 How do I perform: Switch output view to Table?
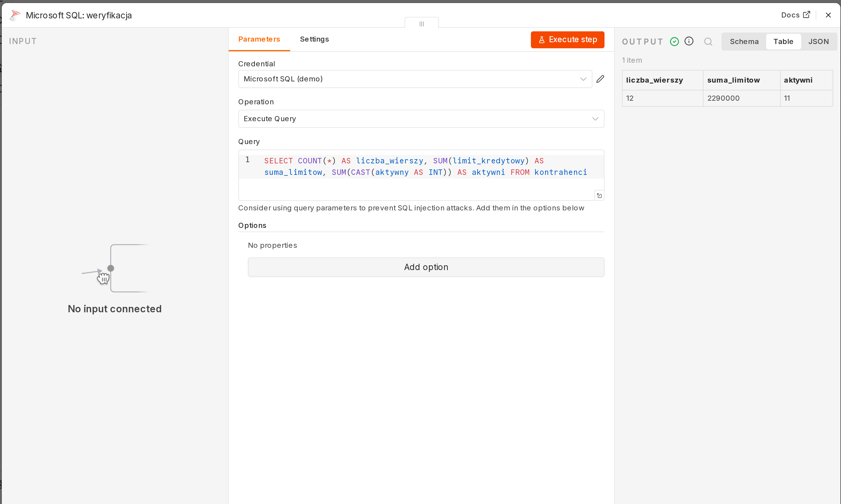tap(783, 41)
